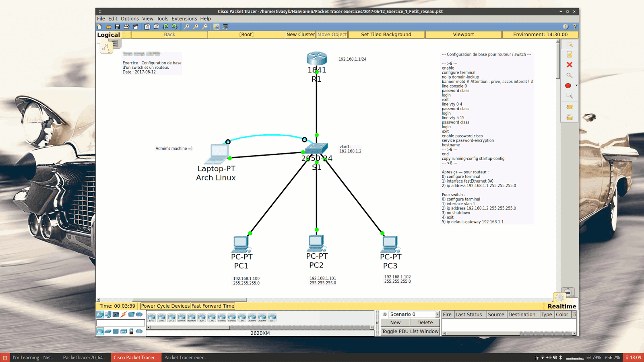This screenshot has width=644, height=362.
Task: Click the Delete scenario button
Action: point(425,323)
